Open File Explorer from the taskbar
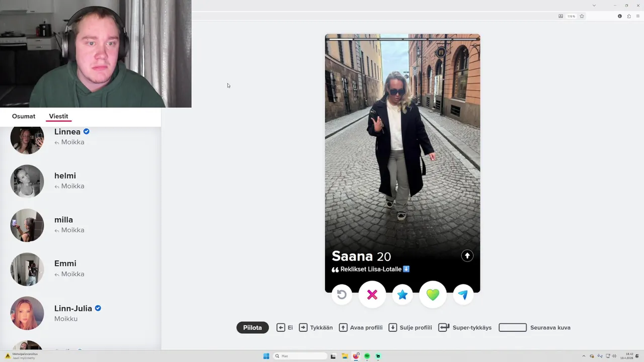Viewport: 644px width, 362px height. coord(345,356)
